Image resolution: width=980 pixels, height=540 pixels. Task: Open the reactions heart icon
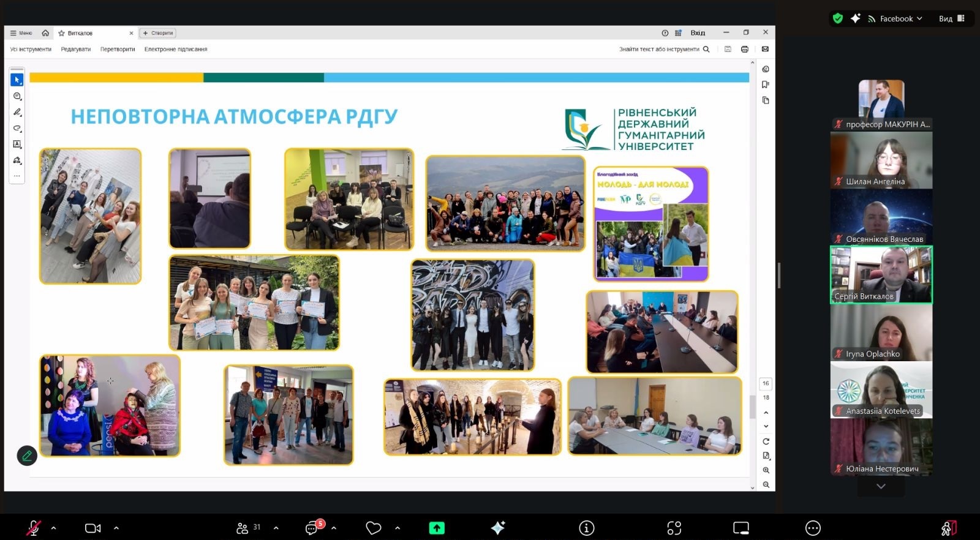pyautogui.click(x=373, y=528)
